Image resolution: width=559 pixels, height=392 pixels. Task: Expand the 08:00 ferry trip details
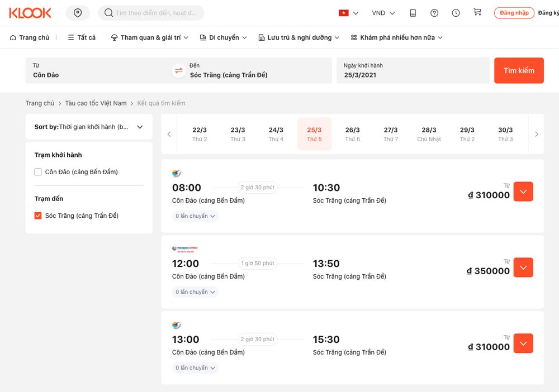click(523, 192)
